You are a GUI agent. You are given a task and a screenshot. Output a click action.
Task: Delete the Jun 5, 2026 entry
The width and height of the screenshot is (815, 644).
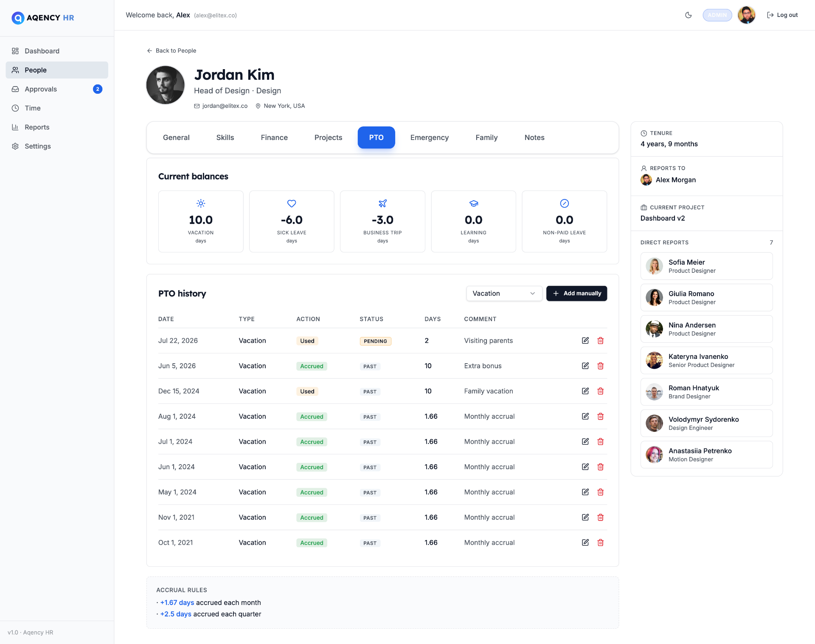pos(600,366)
